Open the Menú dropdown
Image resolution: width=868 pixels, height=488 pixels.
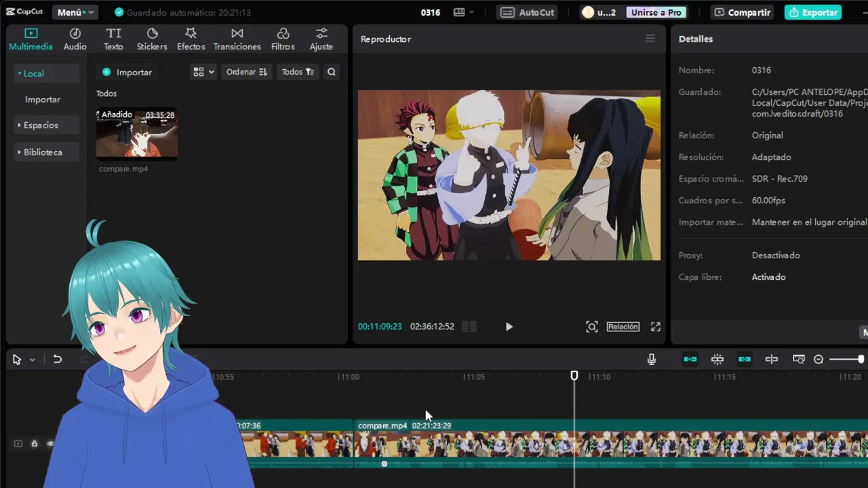tap(75, 12)
